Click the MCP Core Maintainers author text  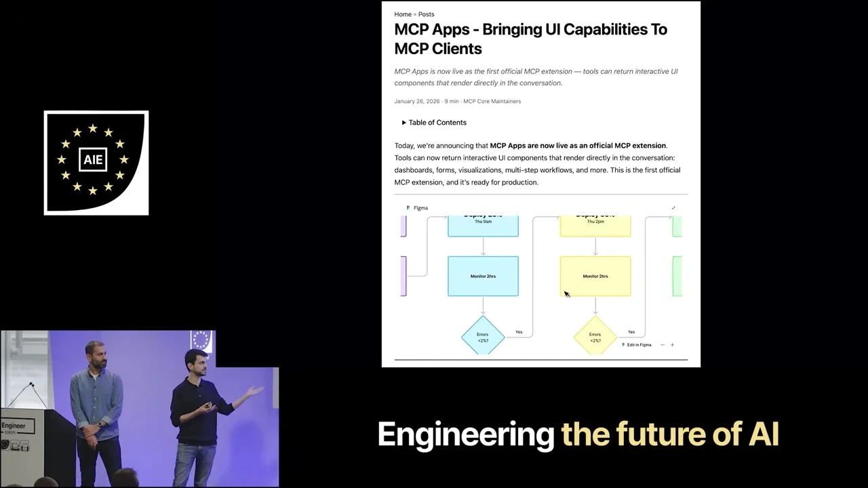492,102
